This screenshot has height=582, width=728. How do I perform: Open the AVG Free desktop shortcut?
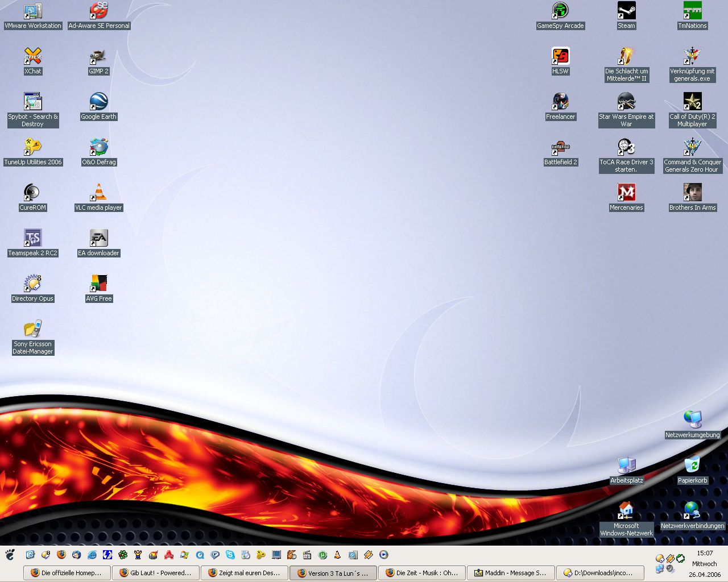[x=98, y=284]
